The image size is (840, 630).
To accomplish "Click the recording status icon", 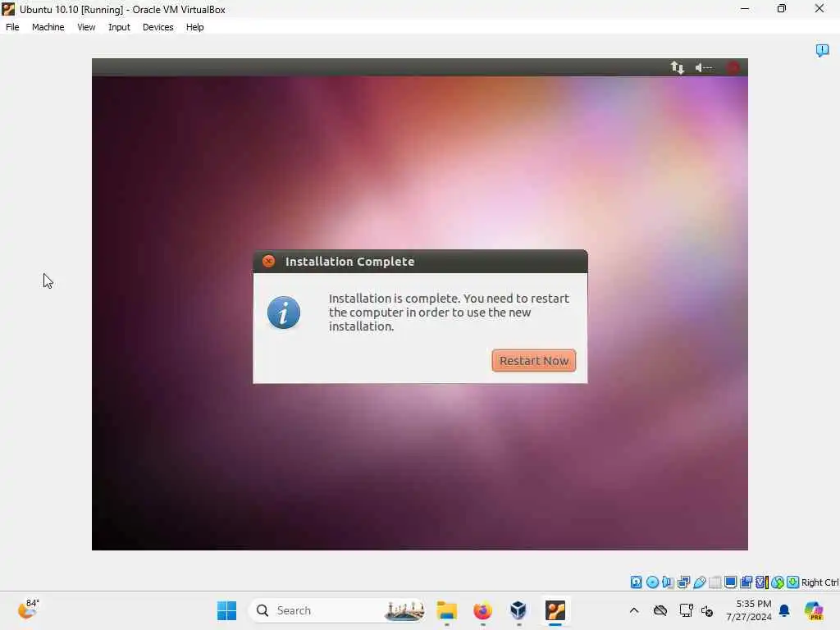I will click(746, 582).
